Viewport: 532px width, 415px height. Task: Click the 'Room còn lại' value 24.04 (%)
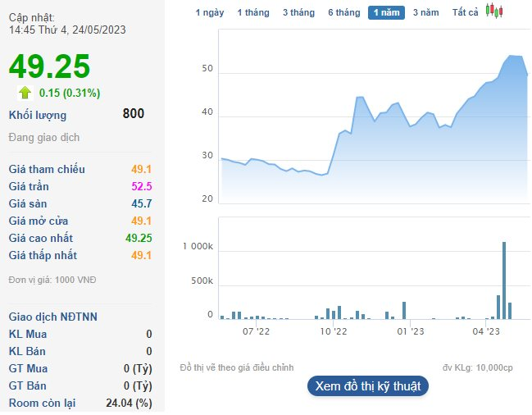coord(129,404)
